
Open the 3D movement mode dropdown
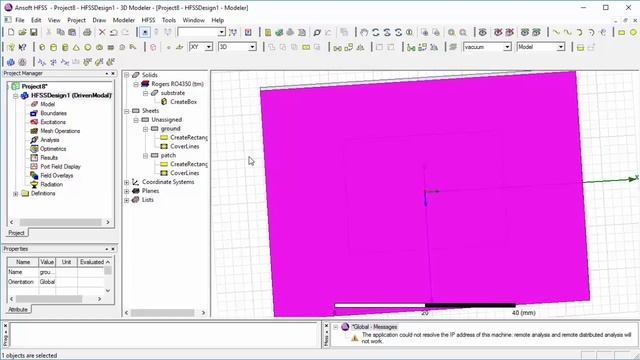252,47
